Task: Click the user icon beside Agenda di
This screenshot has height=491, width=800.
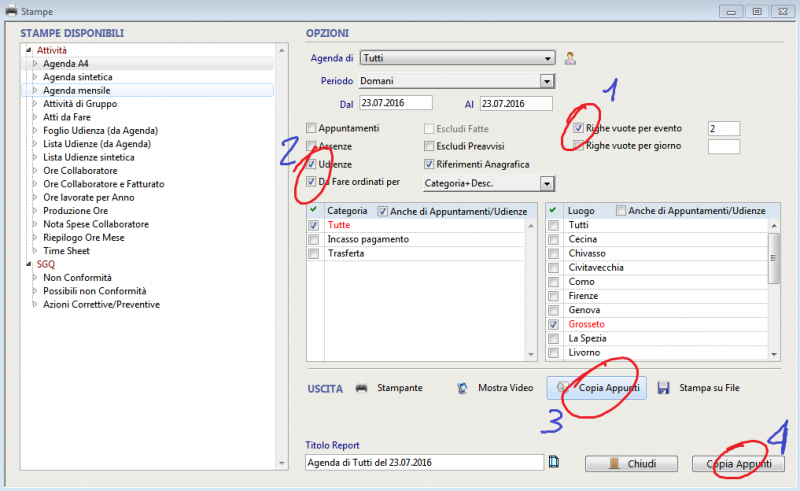Action: (571, 57)
